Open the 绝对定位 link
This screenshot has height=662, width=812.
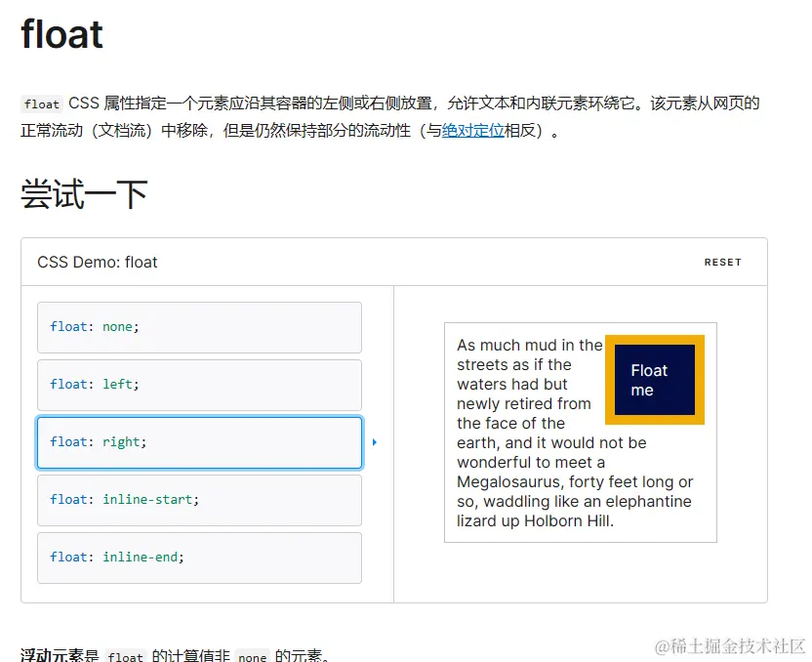(473, 129)
